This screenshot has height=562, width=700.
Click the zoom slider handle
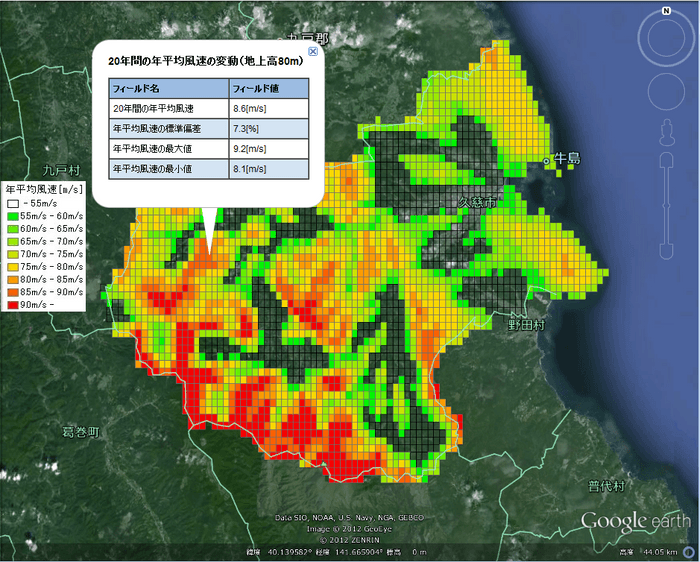[667, 206]
